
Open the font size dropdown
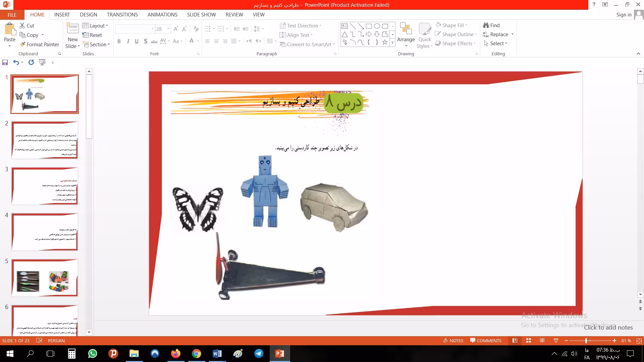(168, 29)
